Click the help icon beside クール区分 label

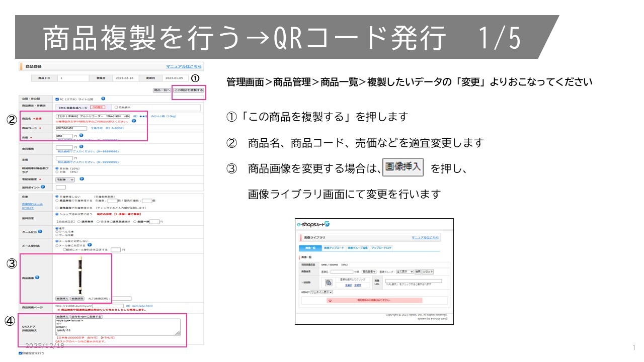(x=40, y=232)
